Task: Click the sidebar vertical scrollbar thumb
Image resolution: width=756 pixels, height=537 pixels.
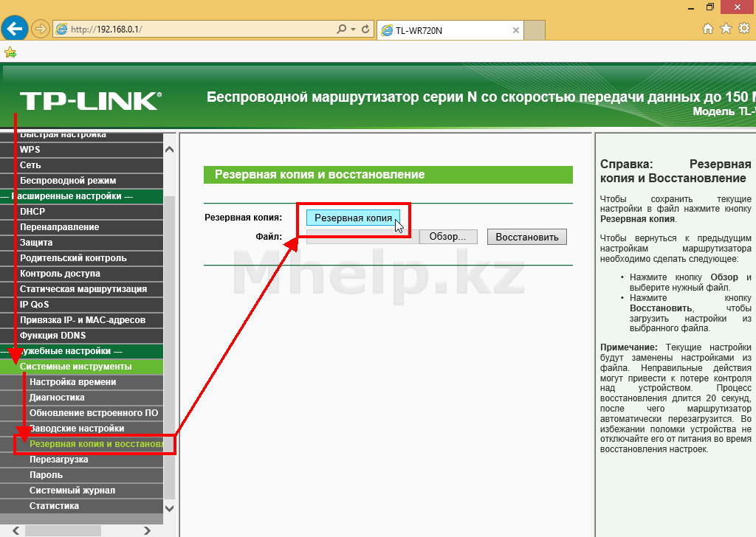Action: (169, 347)
